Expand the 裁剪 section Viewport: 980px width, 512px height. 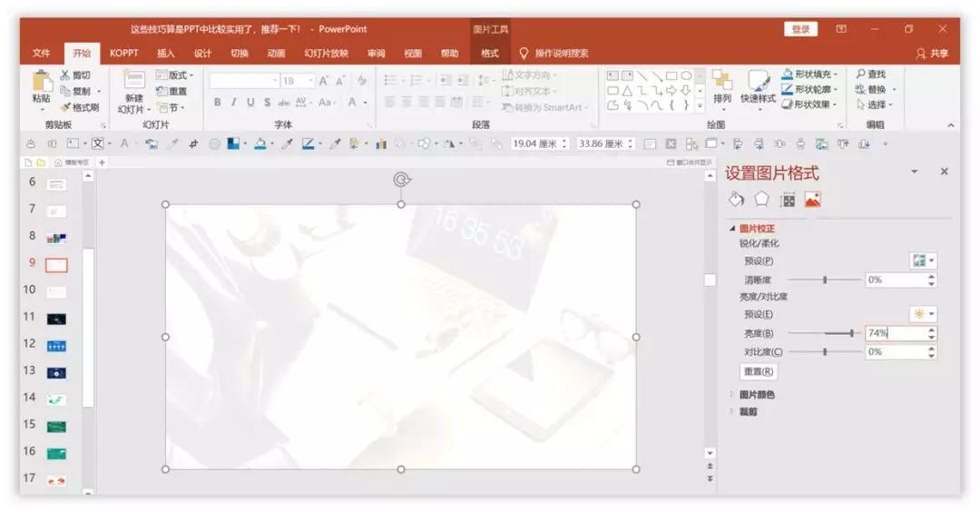[x=732, y=412]
